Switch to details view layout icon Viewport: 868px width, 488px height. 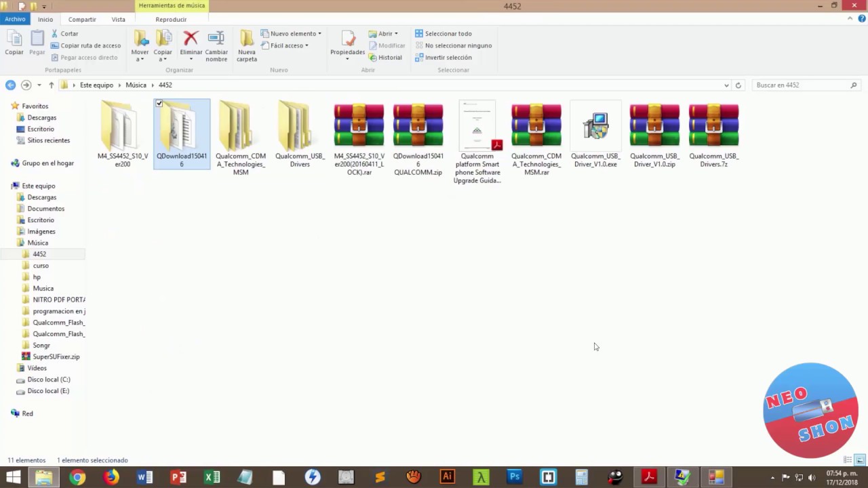pyautogui.click(x=848, y=460)
